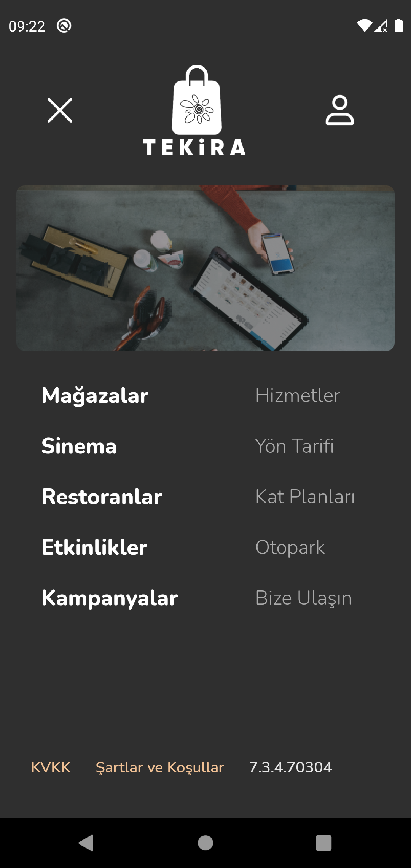Open Etkinlikler from the menu
The image size is (411, 868).
point(94,547)
